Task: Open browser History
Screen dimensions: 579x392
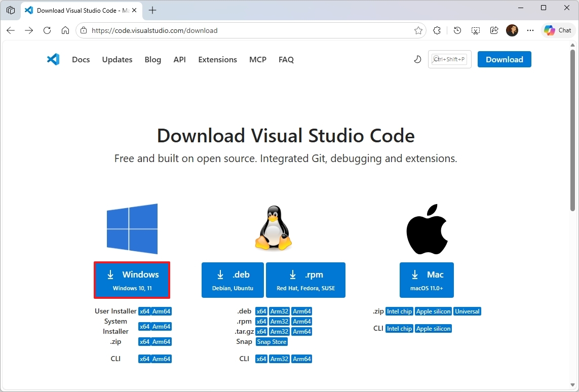Action: 457,30
